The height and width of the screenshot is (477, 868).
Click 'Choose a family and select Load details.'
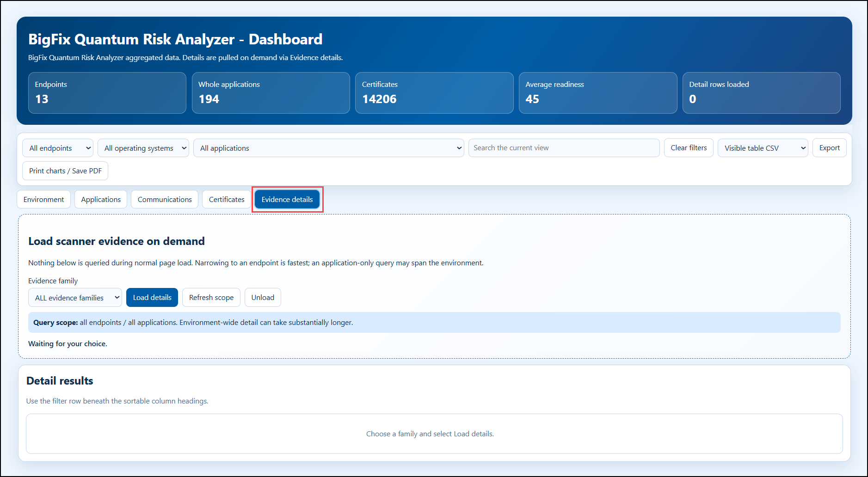tap(430, 434)
